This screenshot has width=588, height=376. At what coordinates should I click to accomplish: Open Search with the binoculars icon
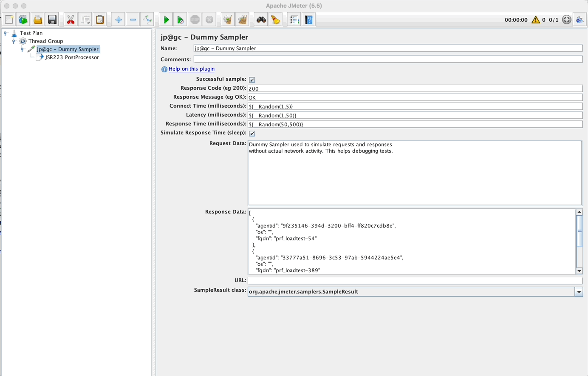[261, 20]
